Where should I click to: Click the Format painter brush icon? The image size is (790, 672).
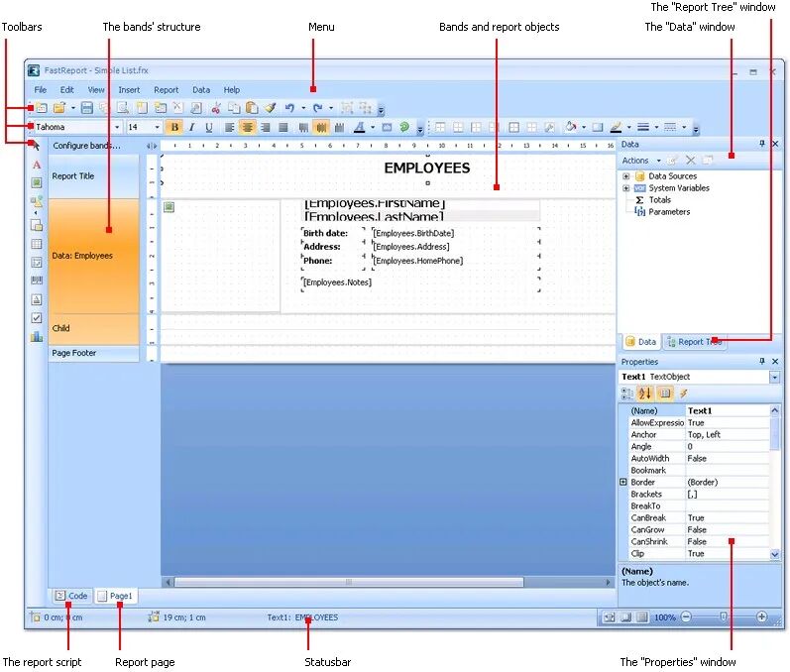(x=270, y=108)
